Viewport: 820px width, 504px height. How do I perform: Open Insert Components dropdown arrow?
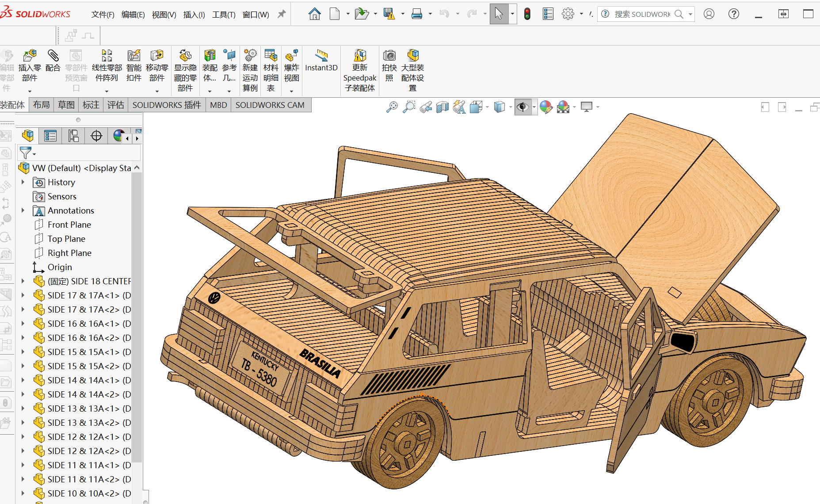pyautogui.click(x=30, y=91)
